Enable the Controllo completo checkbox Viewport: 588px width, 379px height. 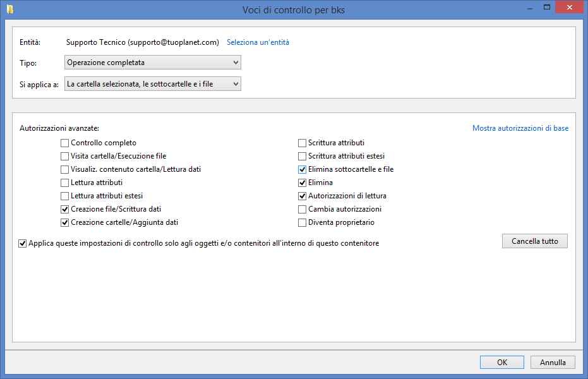point(64,143)
